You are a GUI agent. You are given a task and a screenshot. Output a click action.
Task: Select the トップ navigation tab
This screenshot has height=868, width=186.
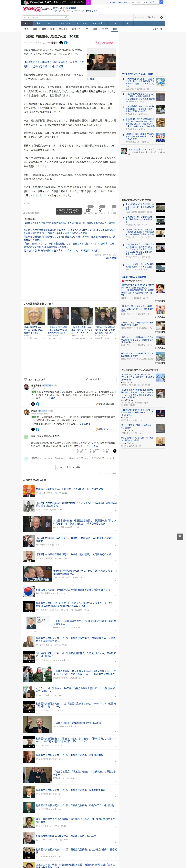pos(27,24)
